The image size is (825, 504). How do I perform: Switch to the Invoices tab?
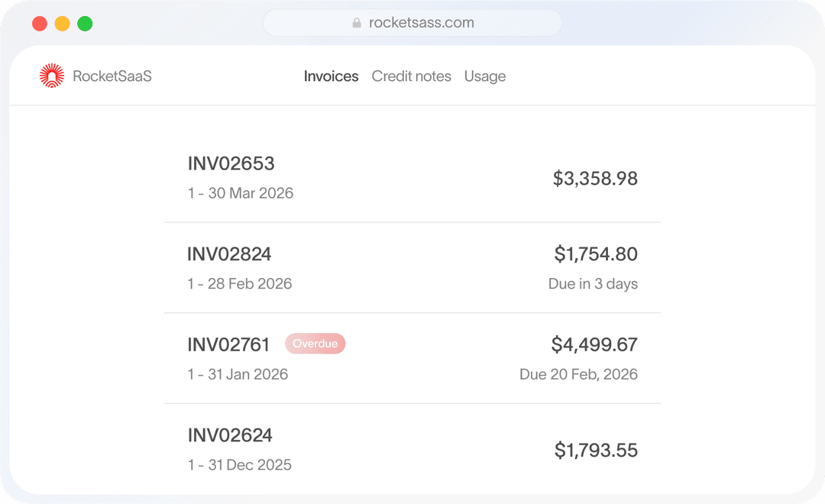pos(331,76)
